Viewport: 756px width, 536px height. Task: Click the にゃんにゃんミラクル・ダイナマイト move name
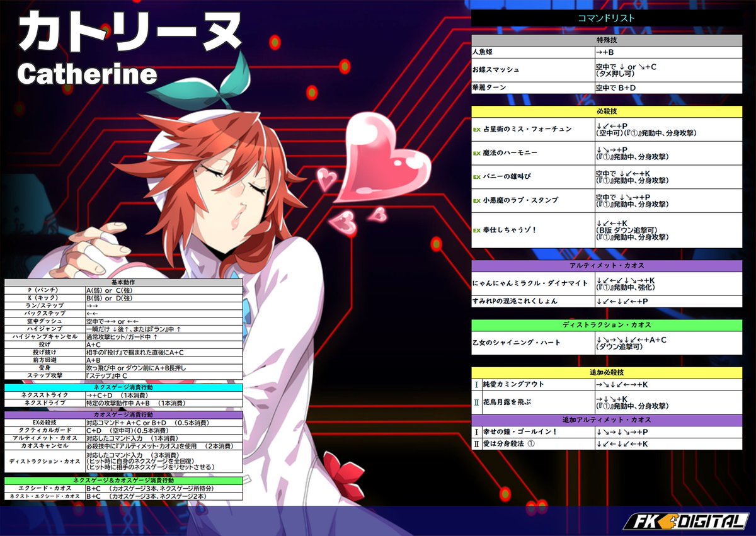point(530,283)
